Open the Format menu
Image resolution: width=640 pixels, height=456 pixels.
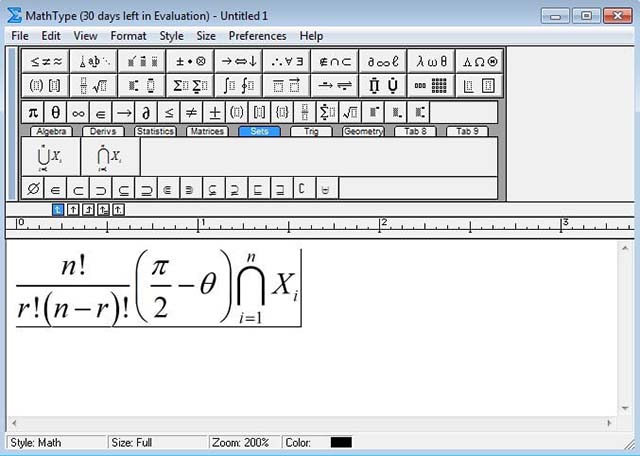point(128,35)
